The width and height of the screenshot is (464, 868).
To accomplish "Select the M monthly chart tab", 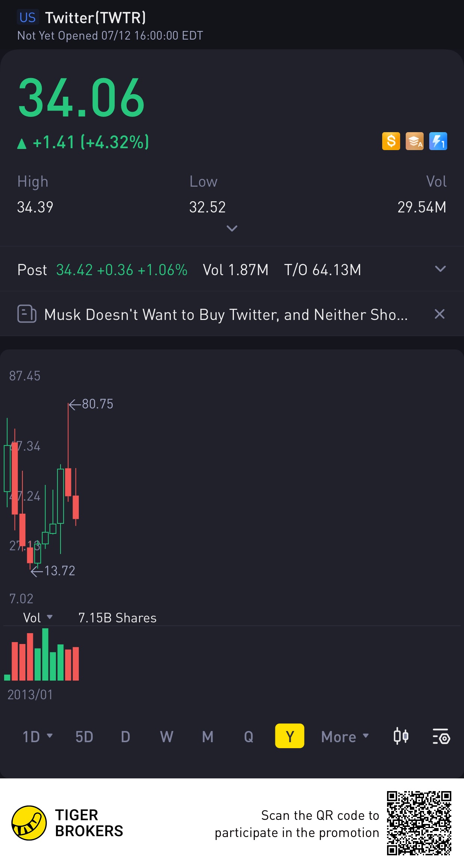I will (208, 737).
